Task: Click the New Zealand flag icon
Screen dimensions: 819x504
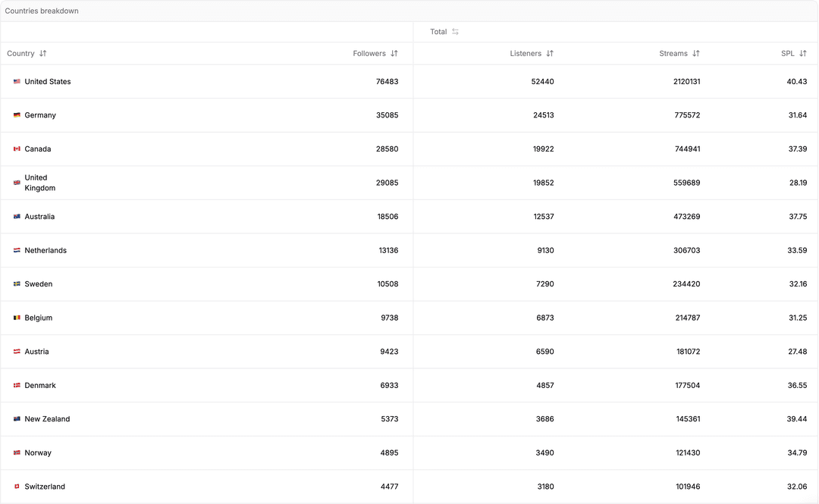Action: click(16, 418)
